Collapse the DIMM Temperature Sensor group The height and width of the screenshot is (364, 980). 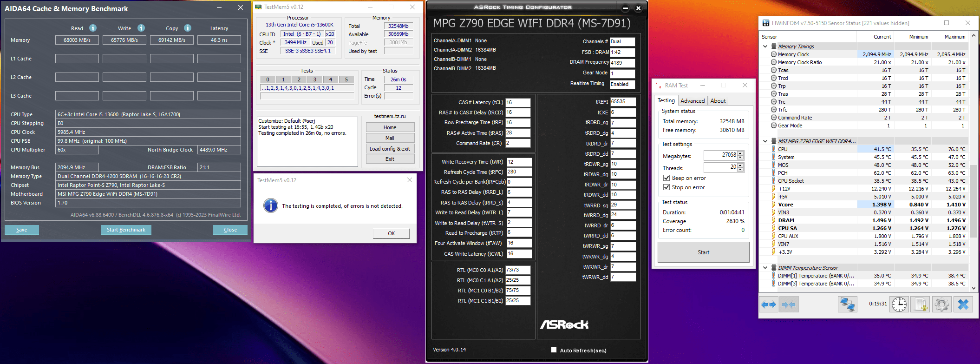[x=765, y=268]
